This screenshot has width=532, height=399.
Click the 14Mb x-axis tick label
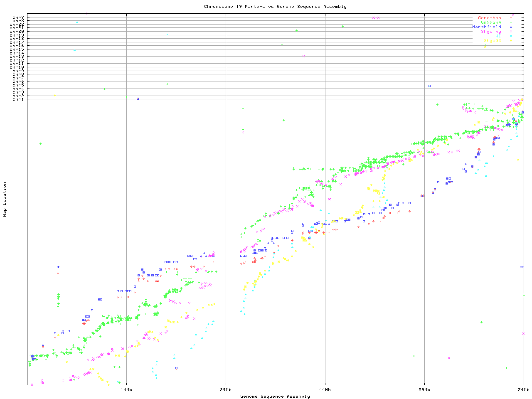tap(126, 390)
